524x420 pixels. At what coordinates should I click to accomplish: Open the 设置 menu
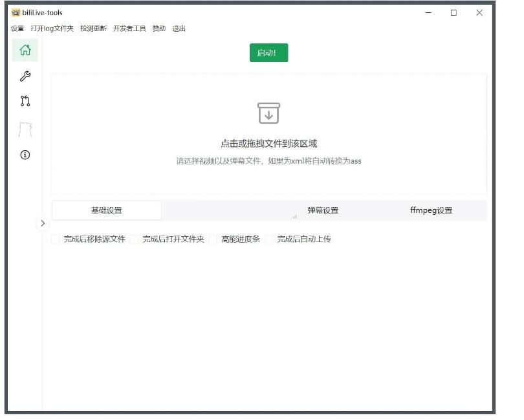17,28
